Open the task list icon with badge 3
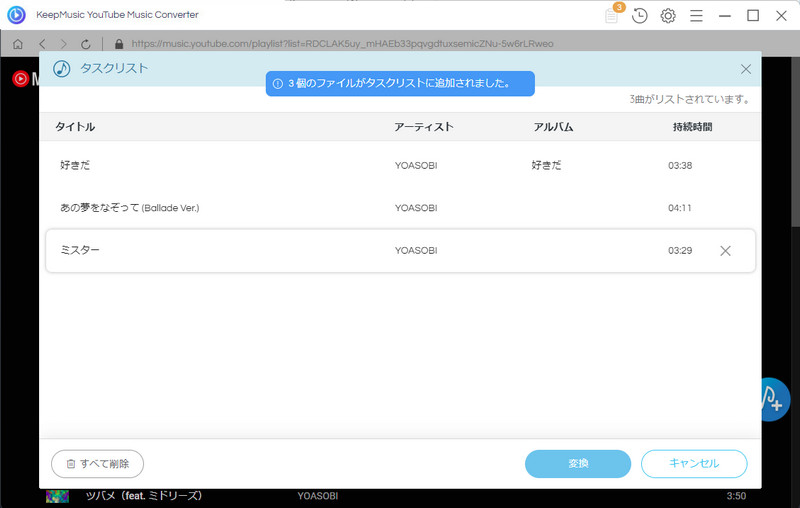This screenshot has height=508, width=800. (x=612, y=14)
